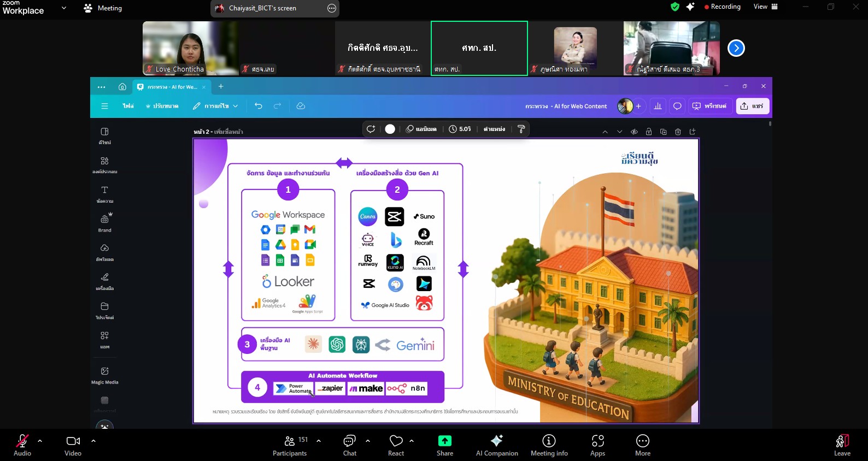Open the Canva hamburger menu

coord(104,106)
